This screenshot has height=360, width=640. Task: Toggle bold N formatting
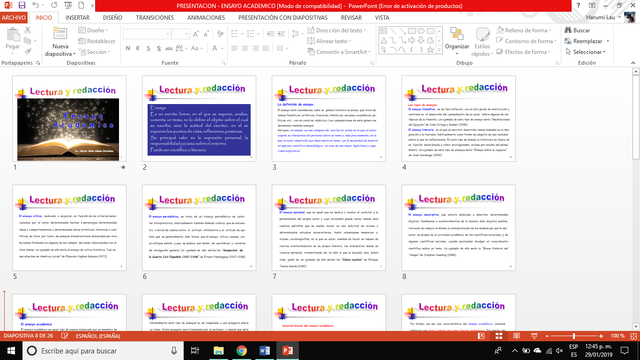tap(128, 48)
